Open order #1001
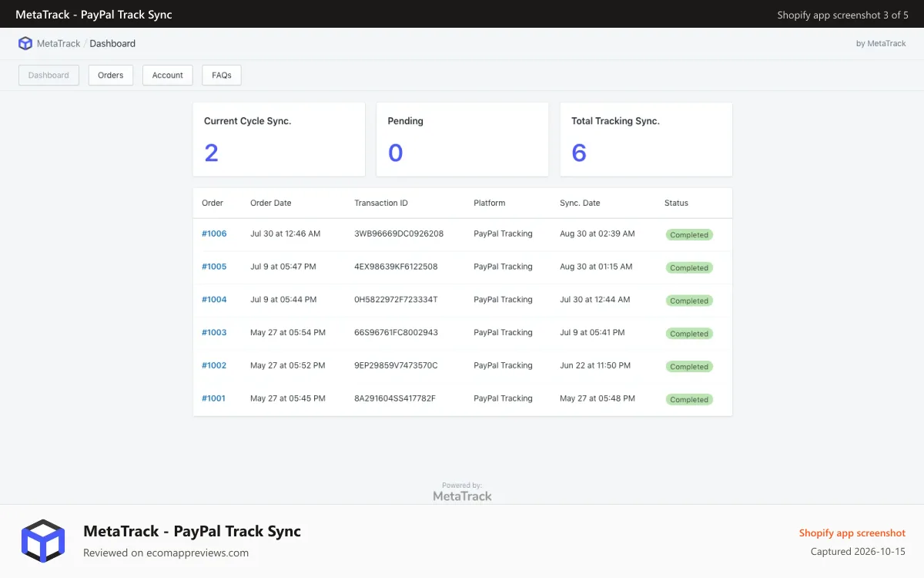 [x=214, y=398]
